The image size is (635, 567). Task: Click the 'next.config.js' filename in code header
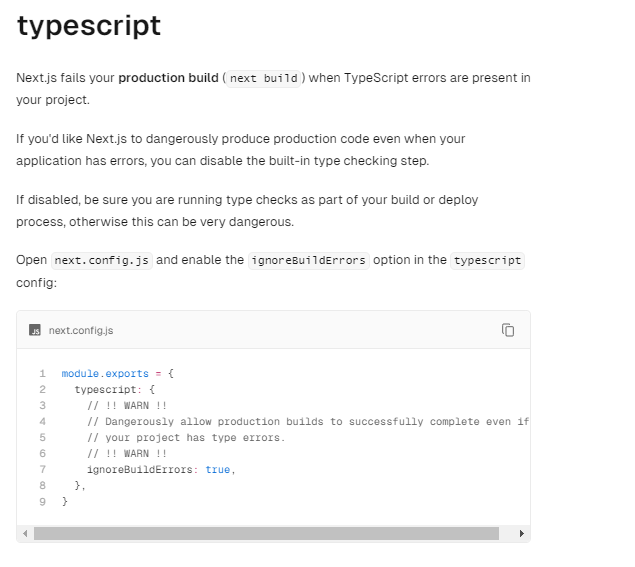pyautogui.click(x=81, y=330)
